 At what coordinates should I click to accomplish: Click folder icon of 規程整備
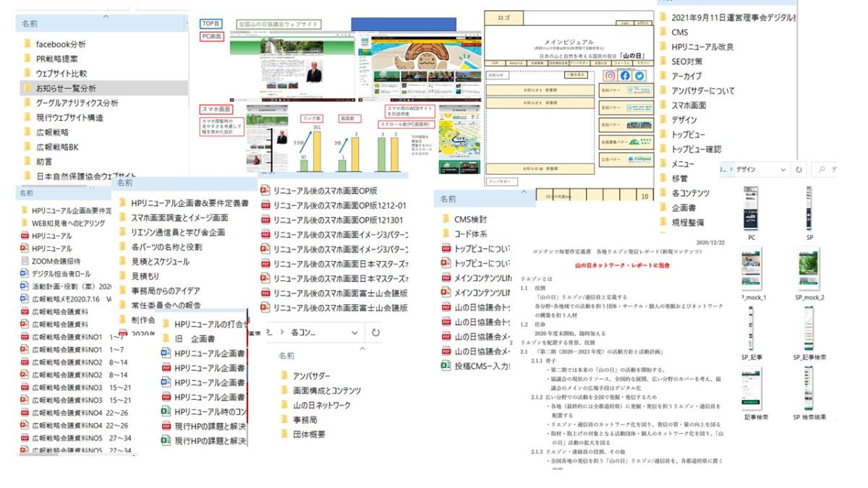click(x=663, y=222)
